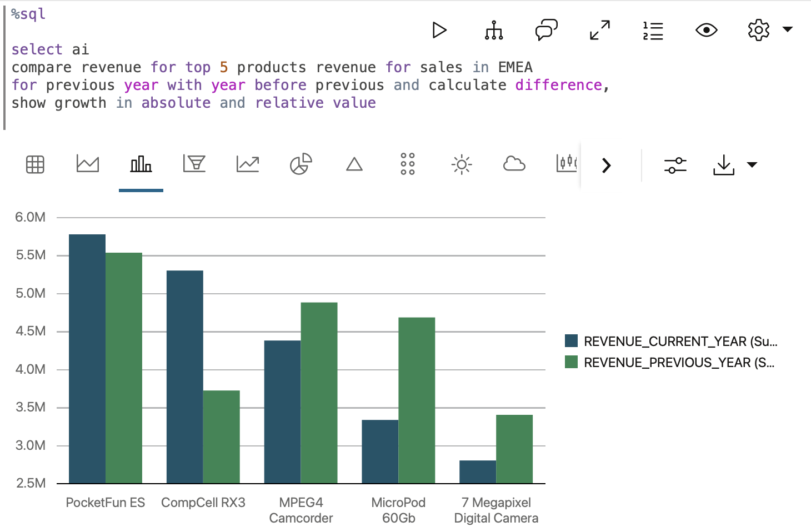811x532 pixels.
Task: Click the 'show growth in absolute' code line
Action: [x=194, y=103]
